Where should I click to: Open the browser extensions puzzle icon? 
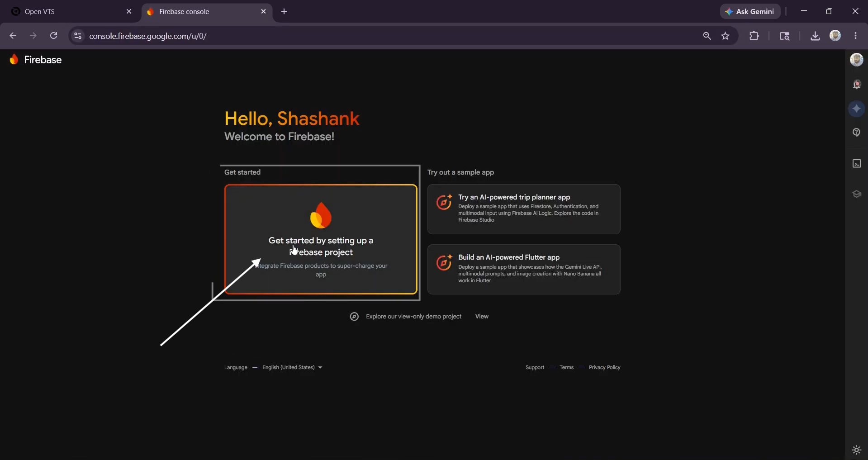[x=754, y=36]
